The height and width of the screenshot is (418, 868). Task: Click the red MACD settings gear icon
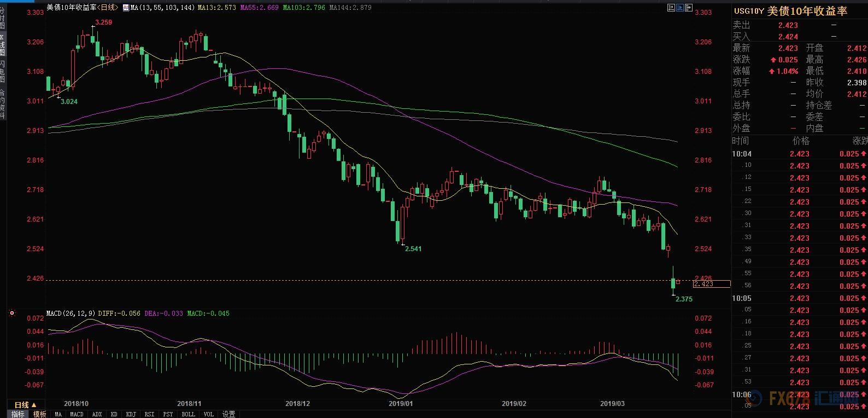11,313
